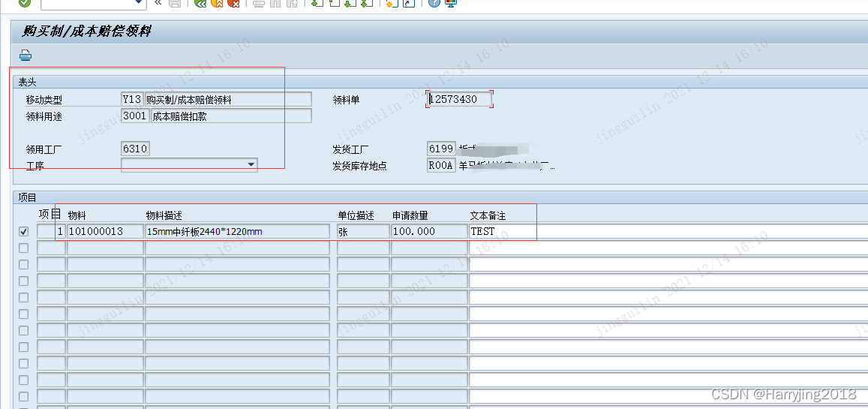Click the 领料单 field showing 12573430
Viewport: 868px width, 409px height.
[459, 100]
